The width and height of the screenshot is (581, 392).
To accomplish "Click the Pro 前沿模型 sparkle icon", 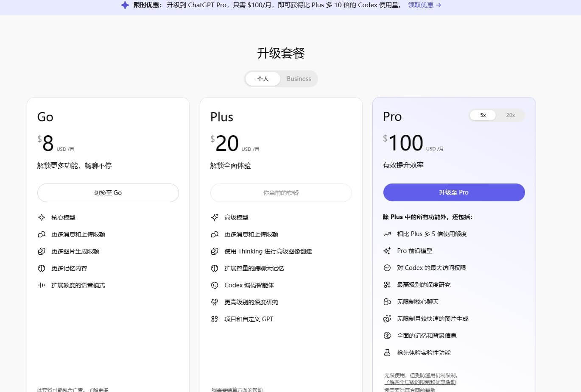I will (x=387, y=251).
